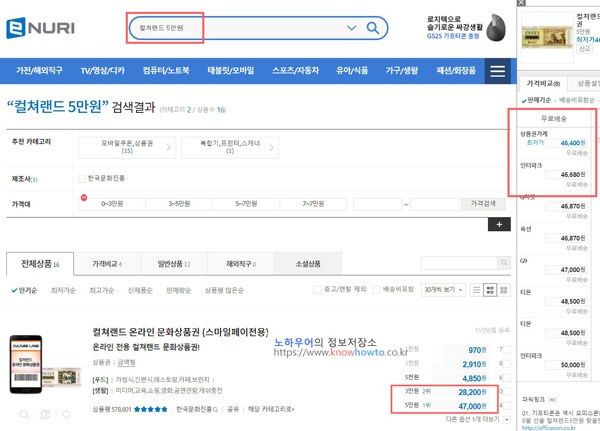Click the search-within-results input field

click(x=459, y=263)
